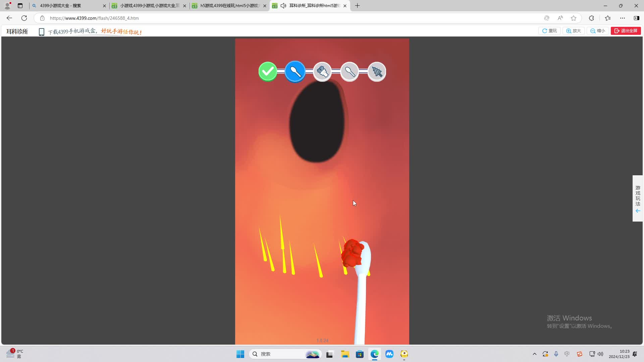
Task: Click the 重玩 restart button
Action: point(549,31)
